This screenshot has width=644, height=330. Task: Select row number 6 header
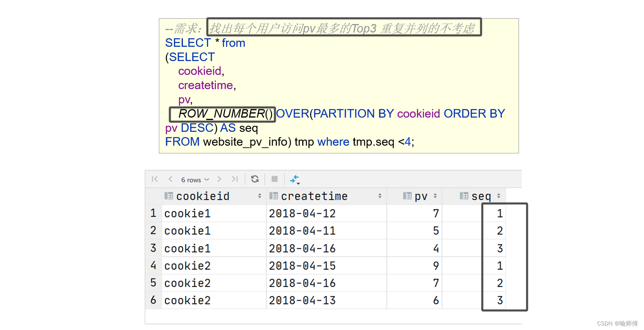click(153, 300)
